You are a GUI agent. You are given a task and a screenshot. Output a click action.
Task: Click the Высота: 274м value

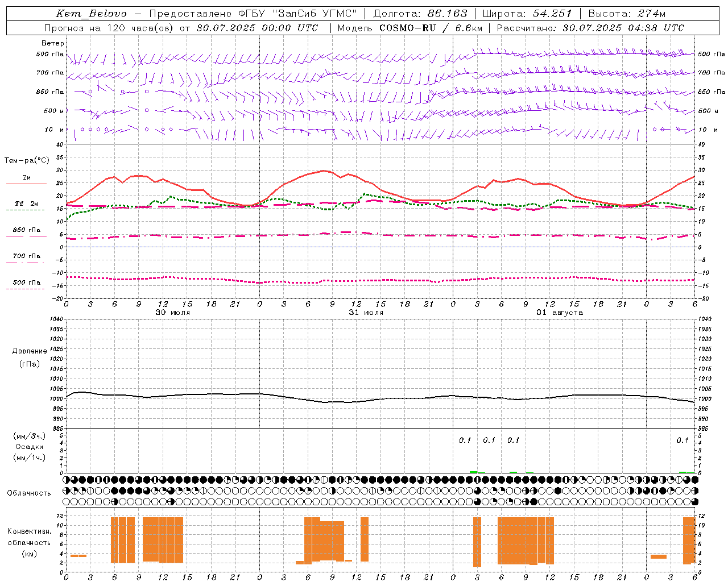click(627, 14)
